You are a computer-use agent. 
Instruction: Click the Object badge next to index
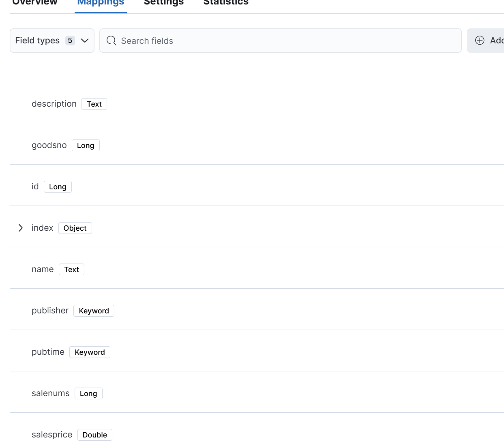coord(75,228)
